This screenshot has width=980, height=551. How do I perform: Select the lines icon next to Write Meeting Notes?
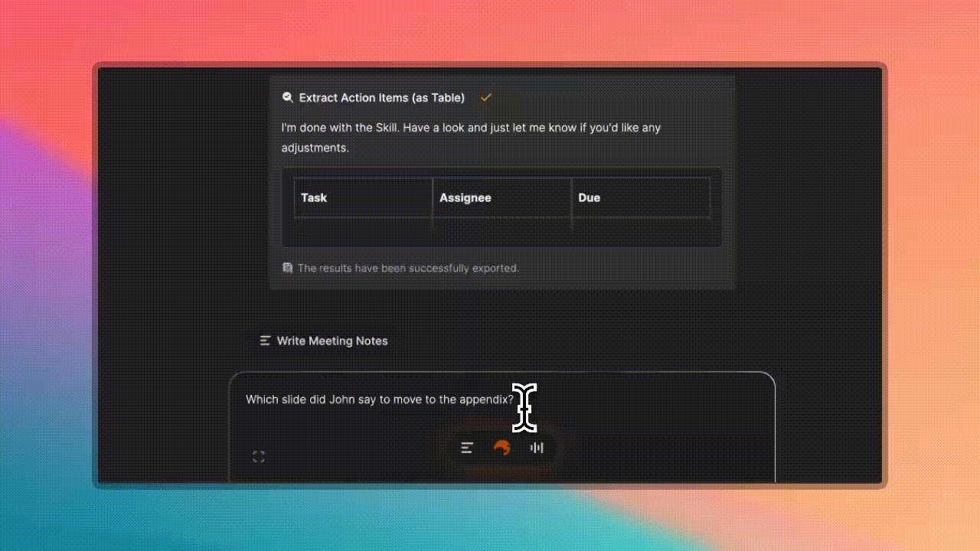click(x=265, y=341)
